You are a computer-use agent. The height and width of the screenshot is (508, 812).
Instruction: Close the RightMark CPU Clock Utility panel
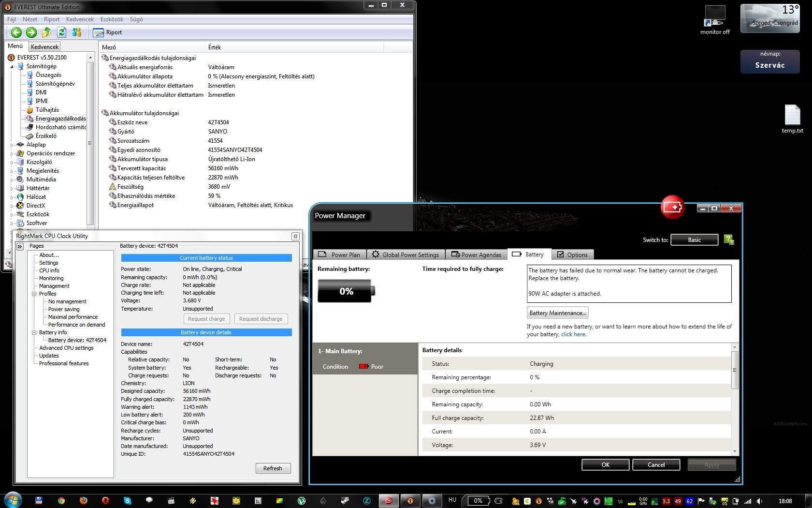click(295, 236)
